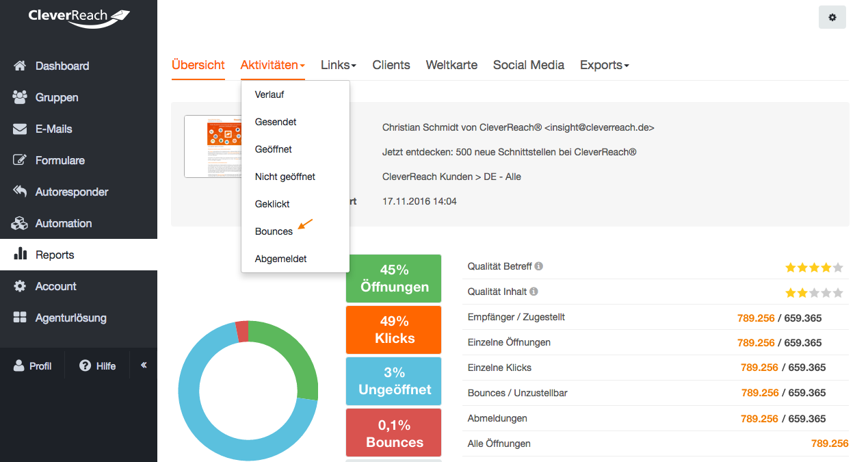The width and height of the screenshot is (868, 462).
Task: Click the Reports bar chart icon
Action: coord(21,255)
